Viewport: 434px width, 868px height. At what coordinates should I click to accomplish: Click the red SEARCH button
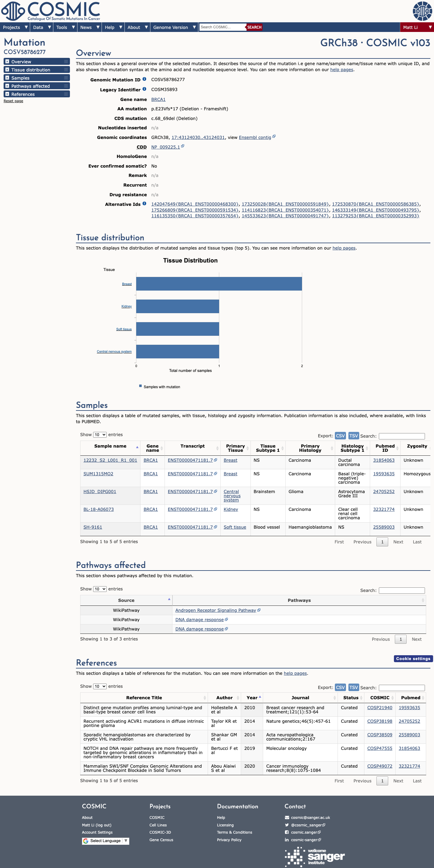[x=254, y=27]
